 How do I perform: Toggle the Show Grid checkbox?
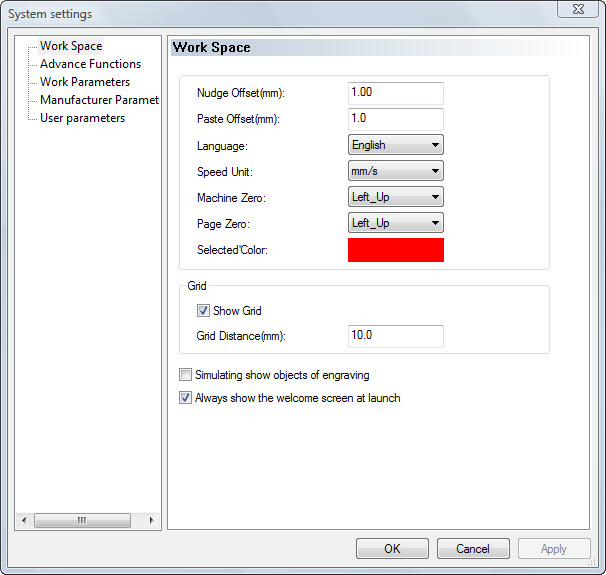(204, 311)
